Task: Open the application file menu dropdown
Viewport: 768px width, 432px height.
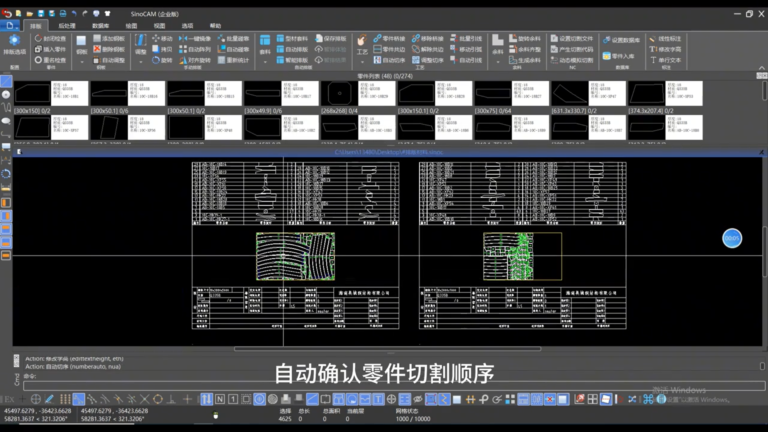Action: [10, 25]
